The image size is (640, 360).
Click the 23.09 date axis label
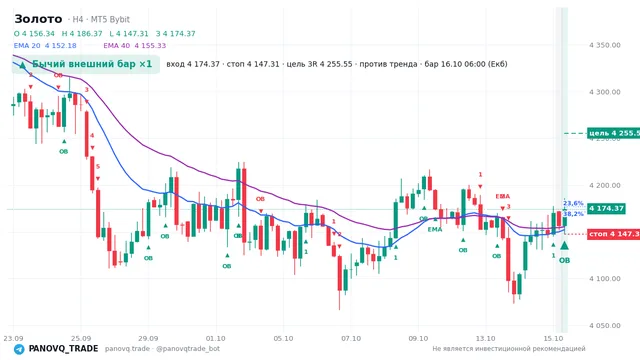pos(13,338)
